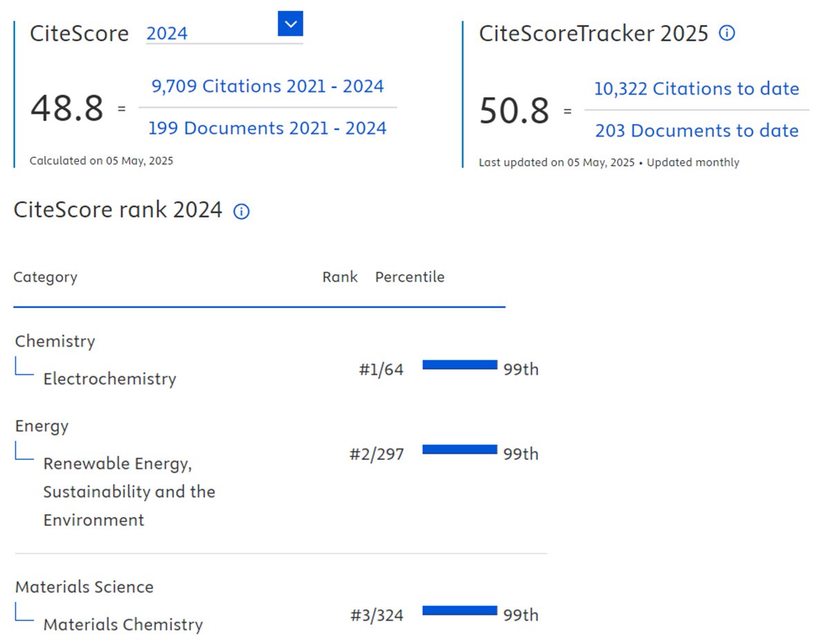Viewport: 828px width, 644px height.
Task: Expand the Materials Science category entry
Action: [83, 587]
